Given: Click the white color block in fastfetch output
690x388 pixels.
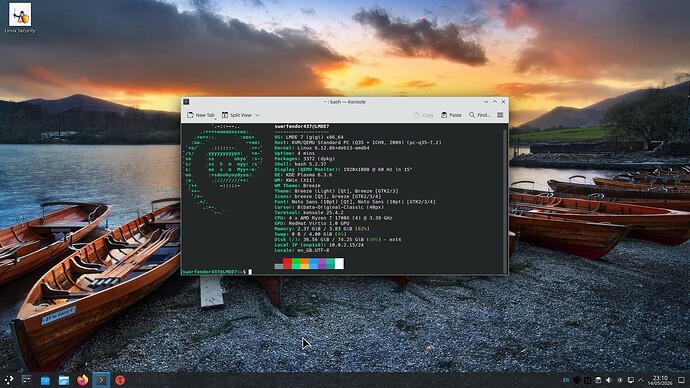Looking at the screenshot, I should coord(339,264).
